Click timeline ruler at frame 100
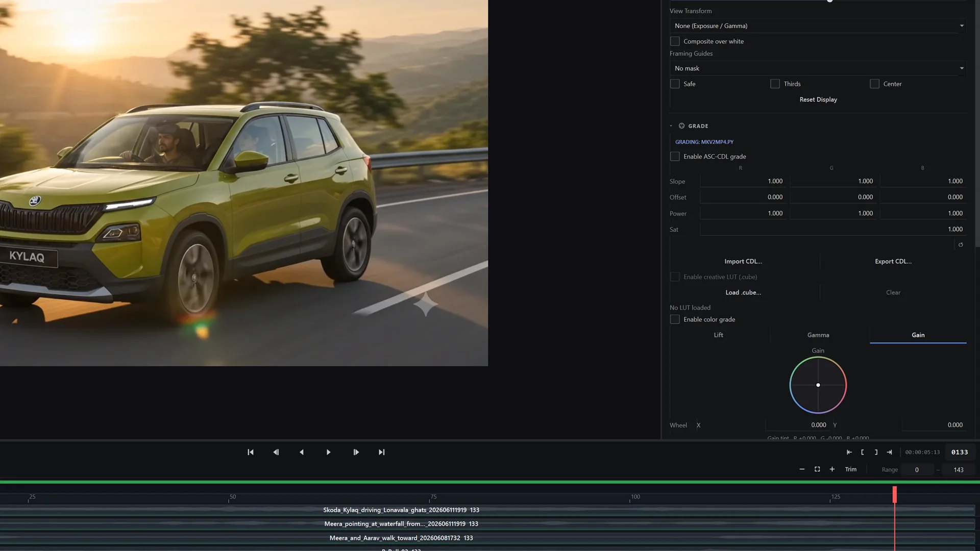Viewport: 980px width, 551px height. click(x=633, y=497)
